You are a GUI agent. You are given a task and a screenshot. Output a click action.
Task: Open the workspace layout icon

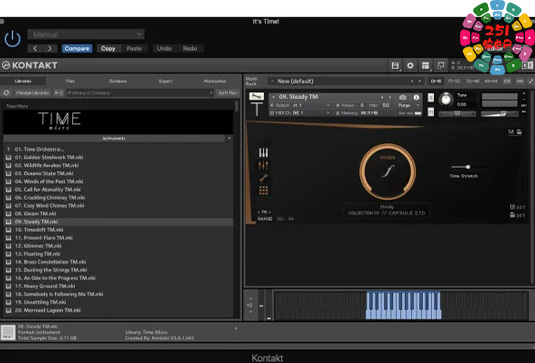(x=425, y=65)
